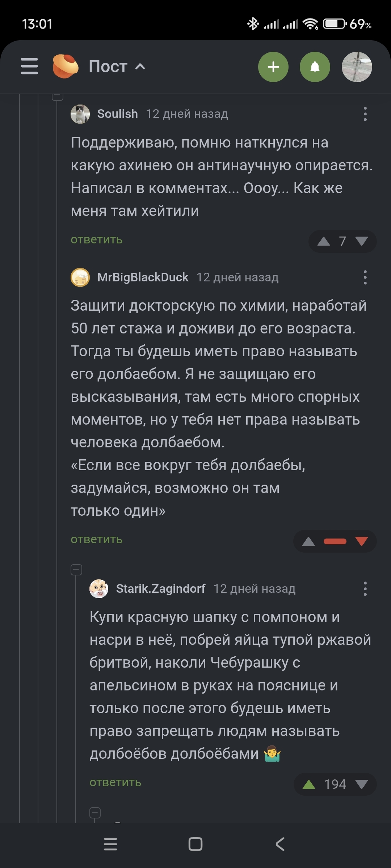This screenshot has width=391, height=868.
Task: Open the hamburger menu
Action: (x=29, y=67)
